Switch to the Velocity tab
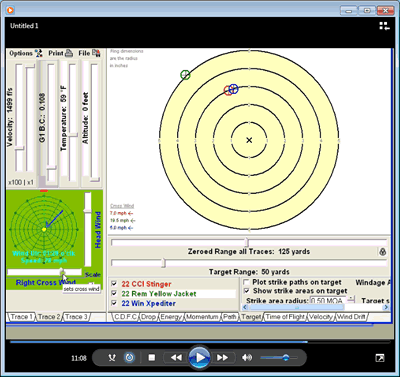This screenshot has width=400, height=377. click(321, 317)
